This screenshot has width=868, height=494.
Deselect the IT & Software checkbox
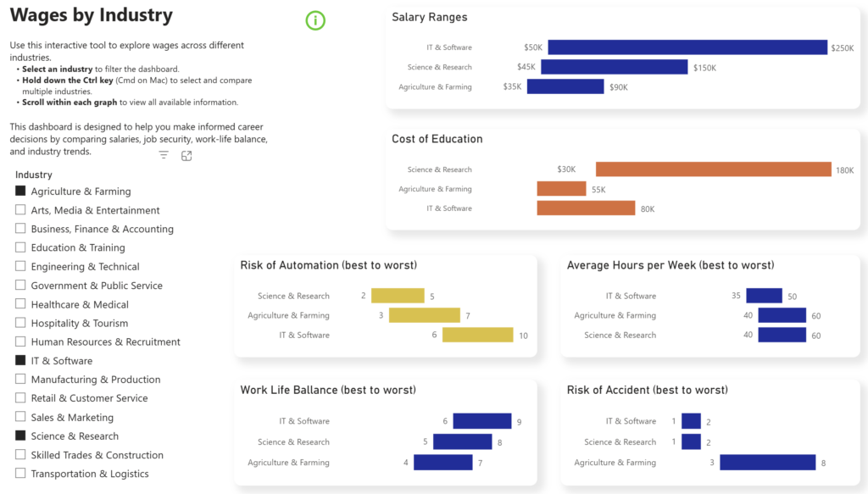coord(20,360)
